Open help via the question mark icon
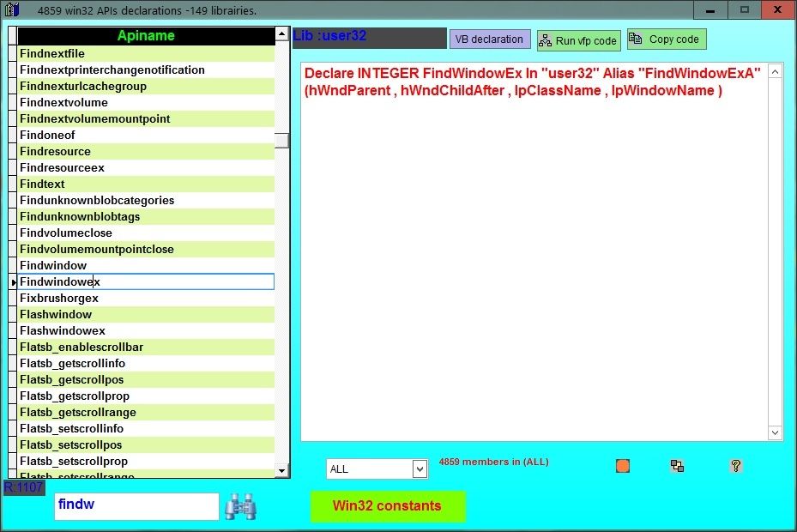Viewport: 797px width, 532px height. click(x=736, y=466)
